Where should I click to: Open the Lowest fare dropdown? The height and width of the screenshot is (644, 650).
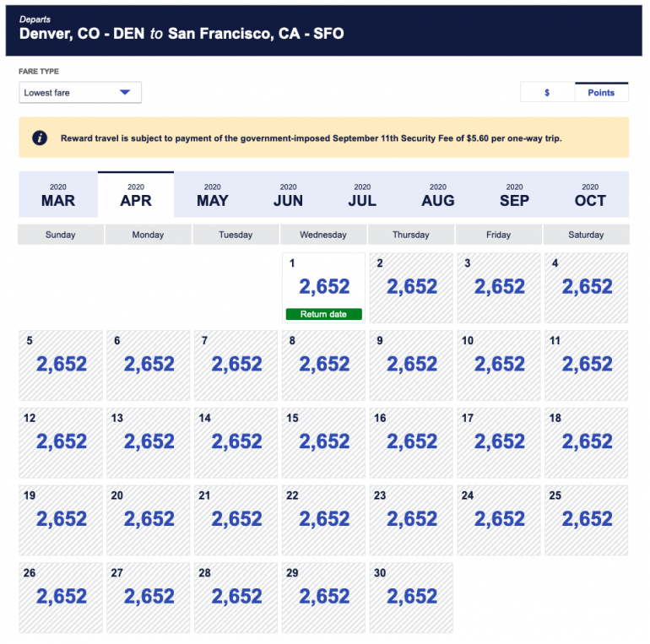[x=80, y=93]
